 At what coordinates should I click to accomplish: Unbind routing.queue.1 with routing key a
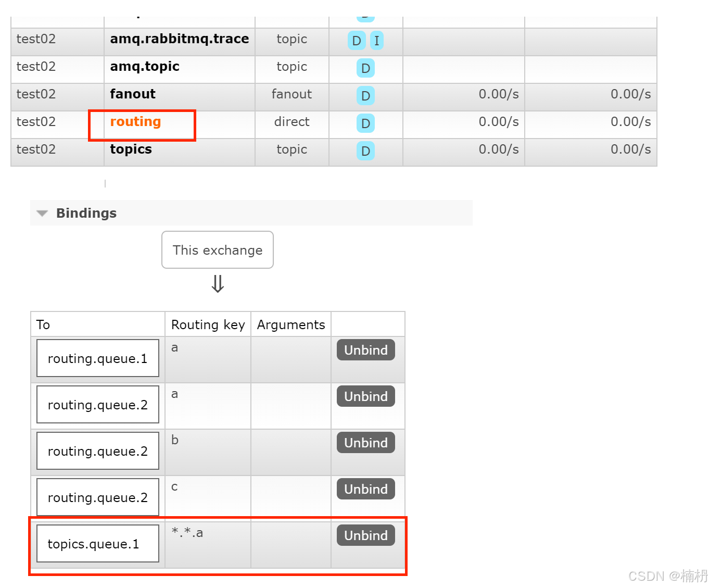coord(365,349)
